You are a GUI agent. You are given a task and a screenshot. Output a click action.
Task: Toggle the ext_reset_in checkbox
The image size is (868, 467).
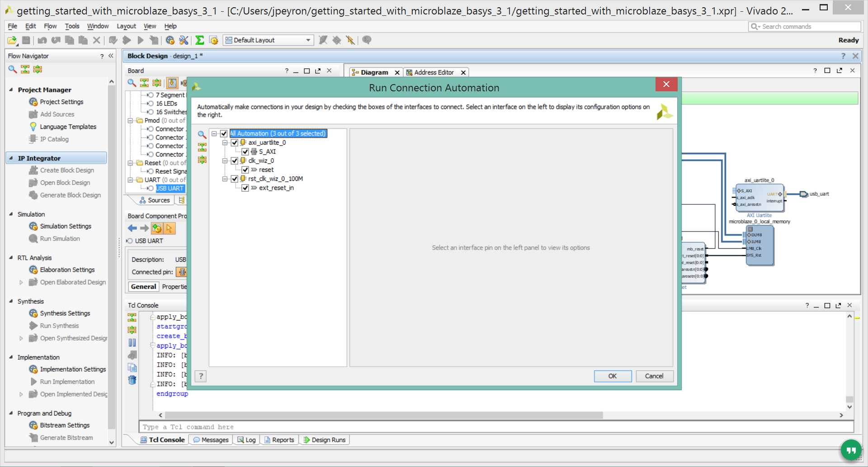pyautogui.click(x=245, y=188)
